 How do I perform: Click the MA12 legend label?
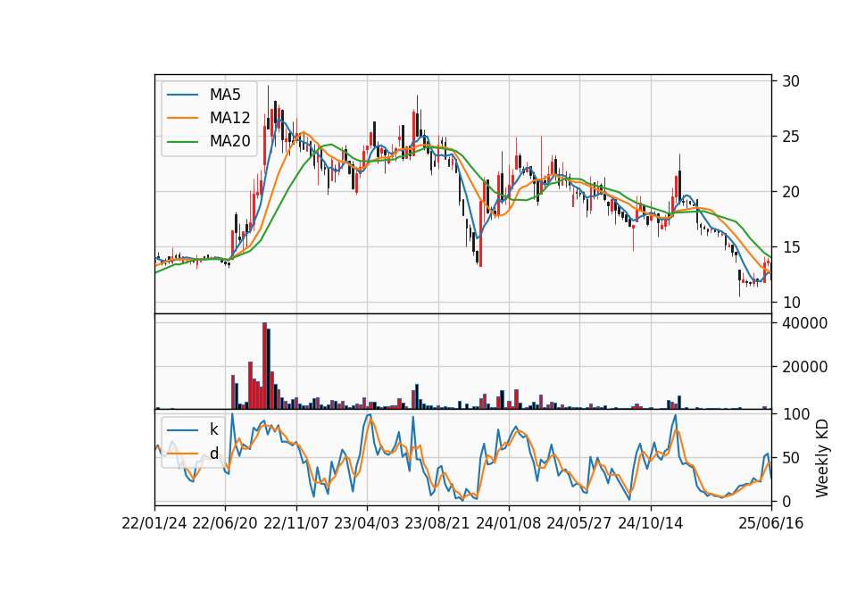pyautogui.click(x=229, y=118)
